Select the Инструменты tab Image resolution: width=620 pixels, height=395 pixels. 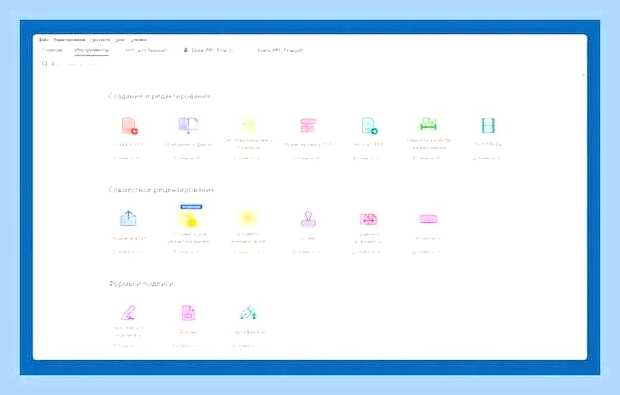91,50
